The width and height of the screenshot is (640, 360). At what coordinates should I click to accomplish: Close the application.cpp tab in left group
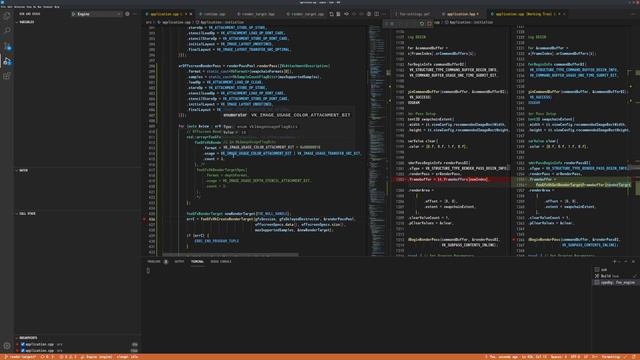click(x=191, y=14)
